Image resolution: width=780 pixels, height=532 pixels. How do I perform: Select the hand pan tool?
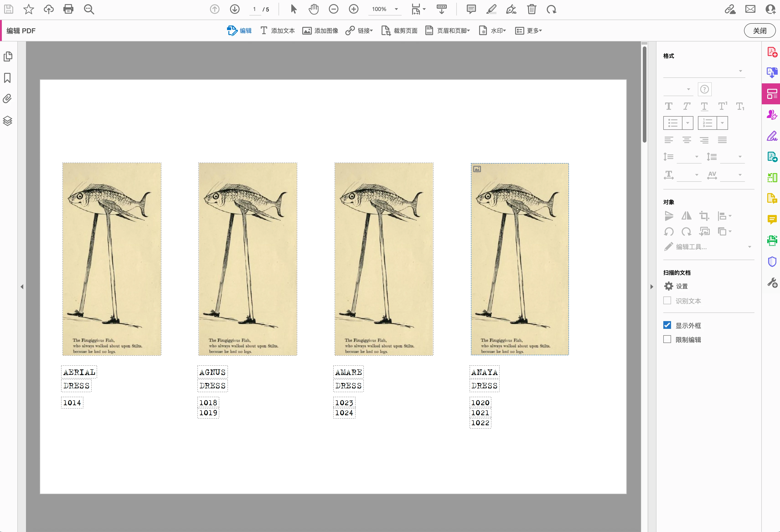coord(313,9)
